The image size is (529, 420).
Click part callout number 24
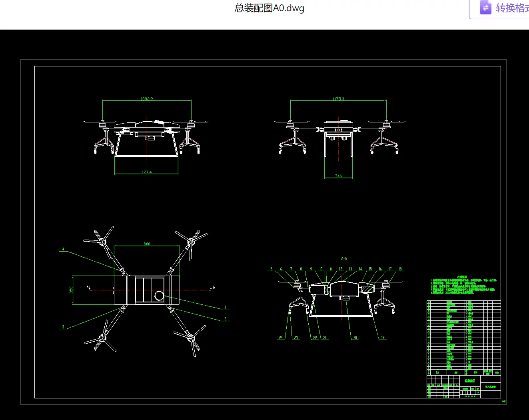pyautogui.click(x=281, y=338)
